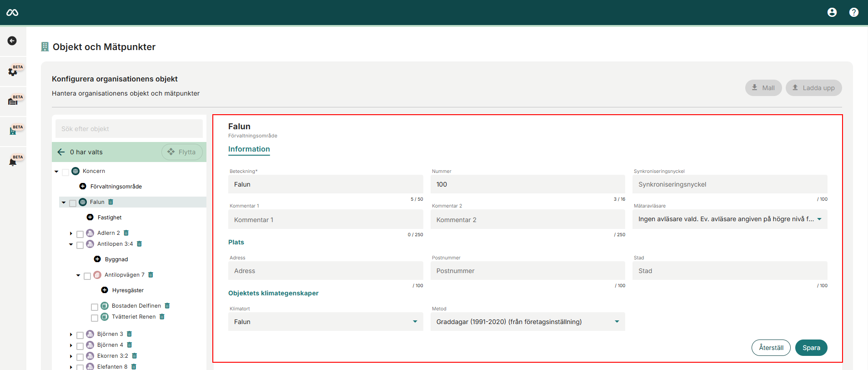Click the plus icon beside Hyresgäster

click(x=105, y=290)
